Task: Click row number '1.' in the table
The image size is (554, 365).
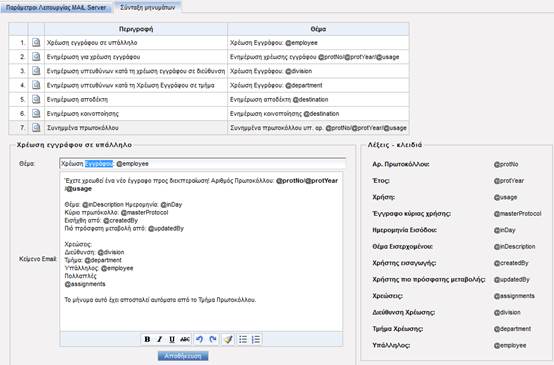Action: 23,43
